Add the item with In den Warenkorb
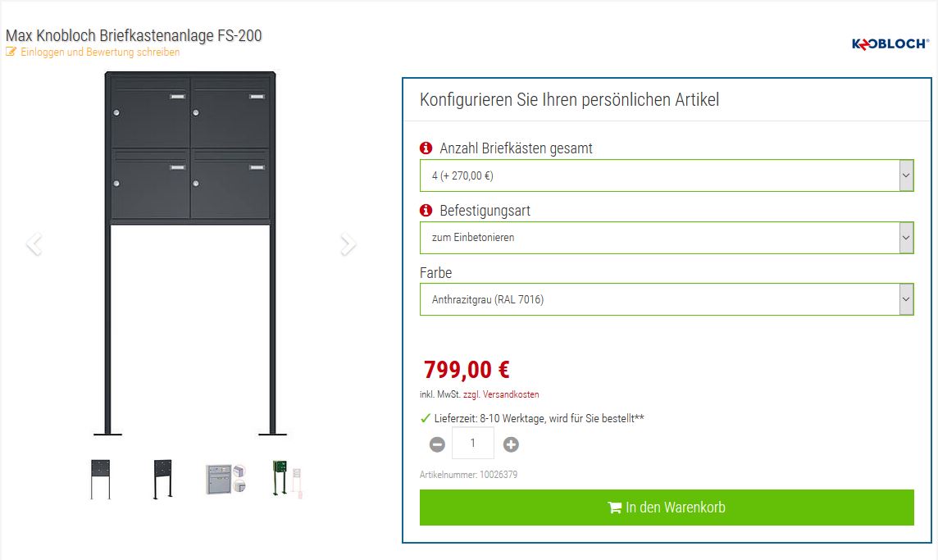The height and width of the screenshot is (560, 938). coord(666,508)
